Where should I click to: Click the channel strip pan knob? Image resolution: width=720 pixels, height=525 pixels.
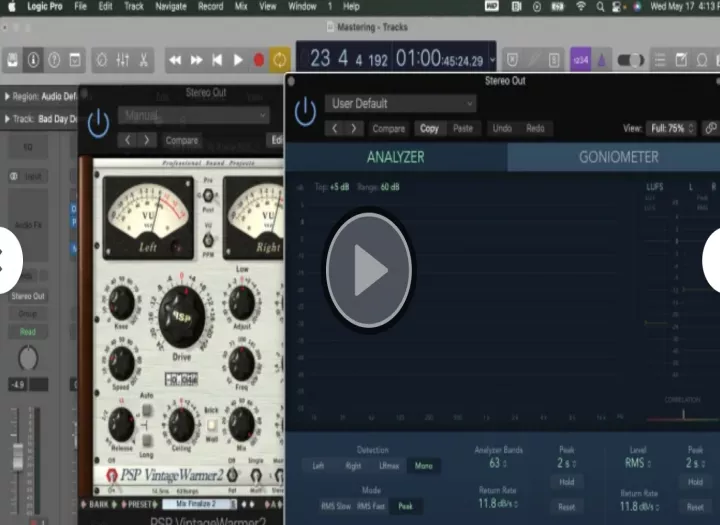point(28,358)
